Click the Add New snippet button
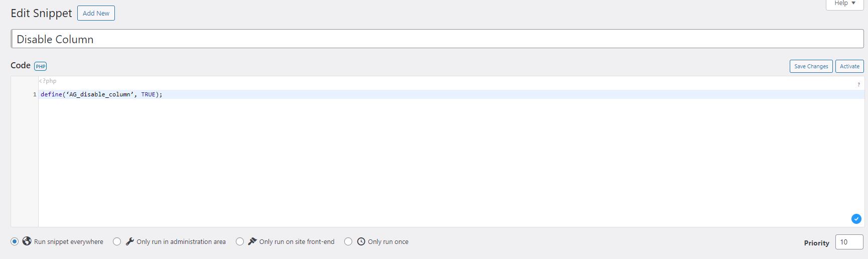This screenshot has height=259, width=868. coord(96,13)
